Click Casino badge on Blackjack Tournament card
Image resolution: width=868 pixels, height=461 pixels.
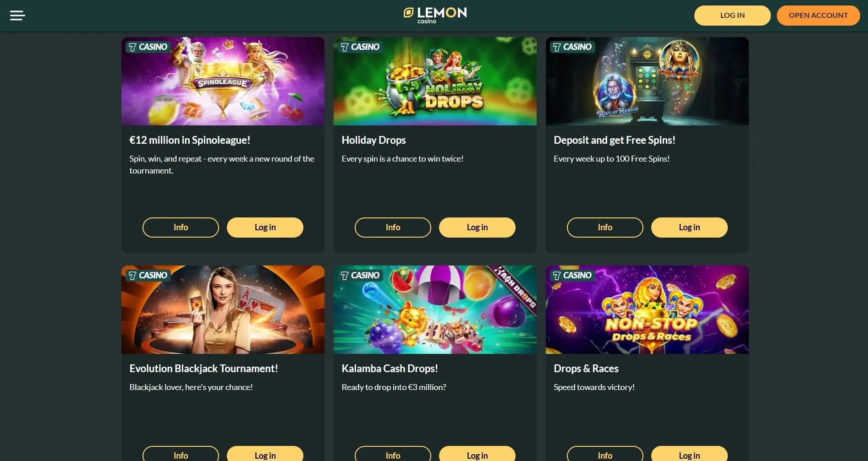click(148, 275)
